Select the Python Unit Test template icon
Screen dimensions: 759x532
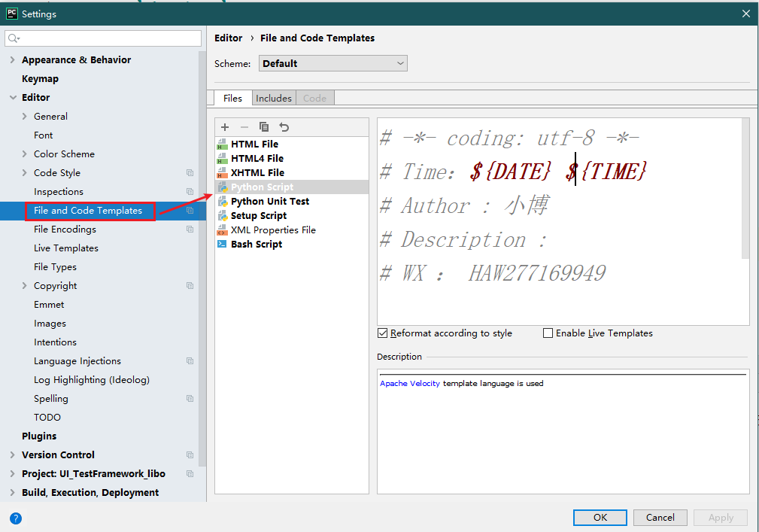coord(222,202)
